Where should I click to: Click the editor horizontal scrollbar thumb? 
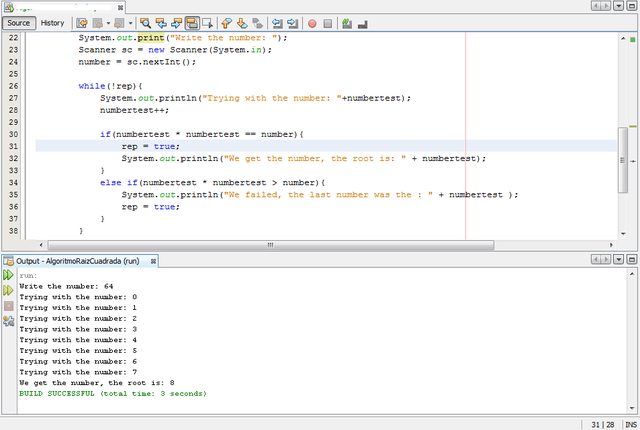click(x=271, y=245)
